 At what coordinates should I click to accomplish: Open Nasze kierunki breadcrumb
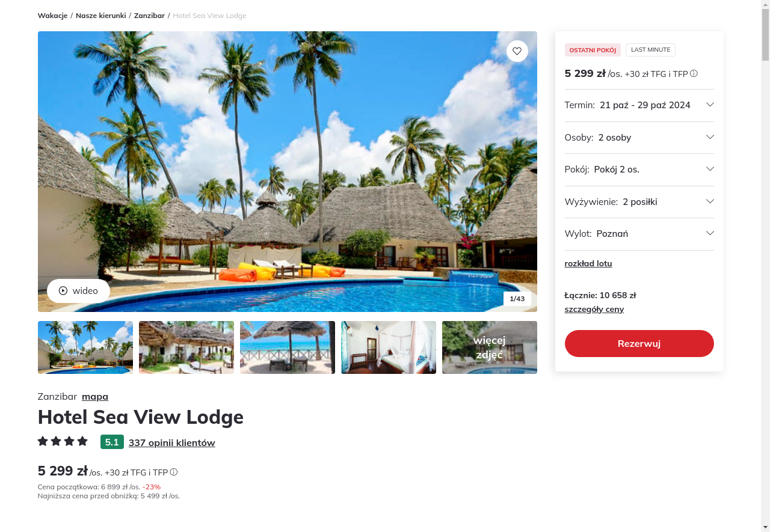[x=101, y=16]
